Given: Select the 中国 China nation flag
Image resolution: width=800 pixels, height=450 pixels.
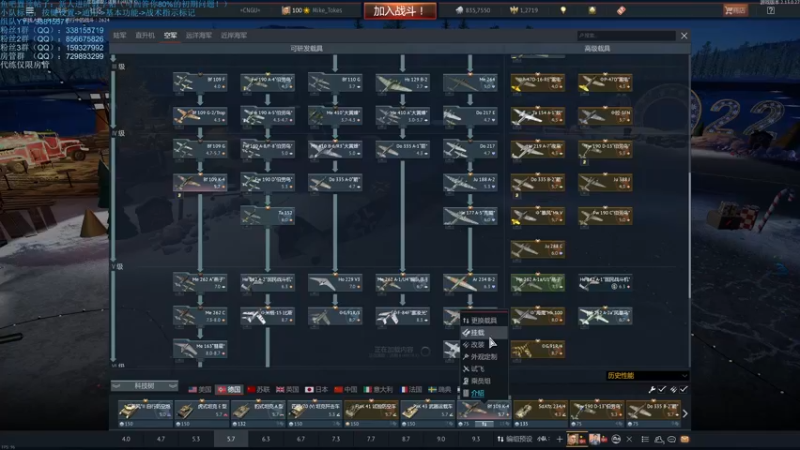Looking at the screenshot, I should tap(345, 389).
